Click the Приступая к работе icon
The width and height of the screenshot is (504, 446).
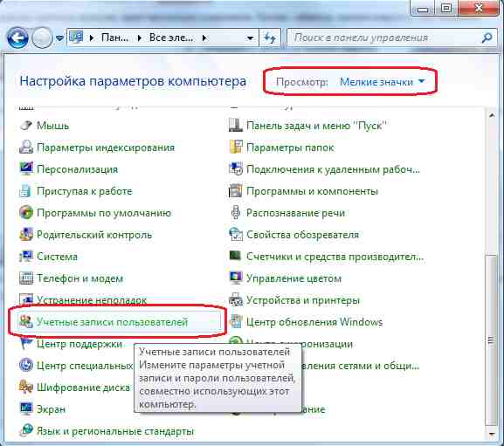25,191
